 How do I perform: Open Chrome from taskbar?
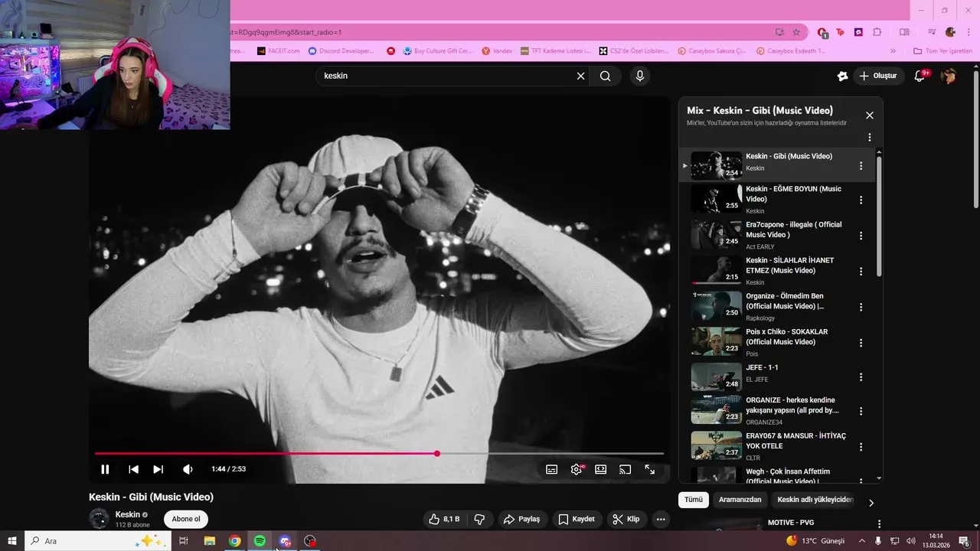(234, 541)
